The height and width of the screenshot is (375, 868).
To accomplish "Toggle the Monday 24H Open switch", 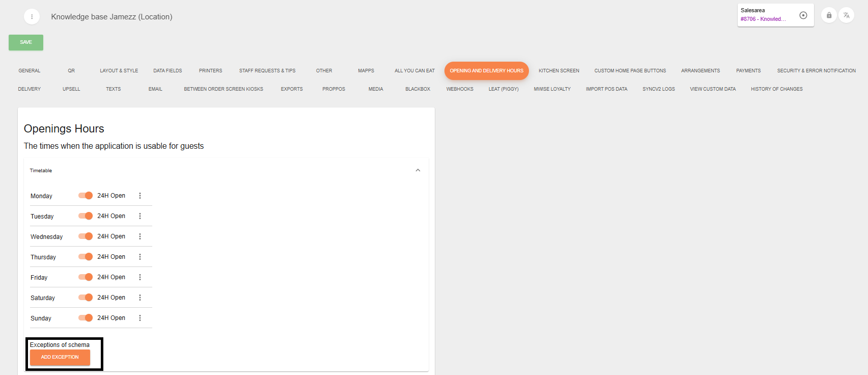I will pyautogui.click(x=86, y=196).
